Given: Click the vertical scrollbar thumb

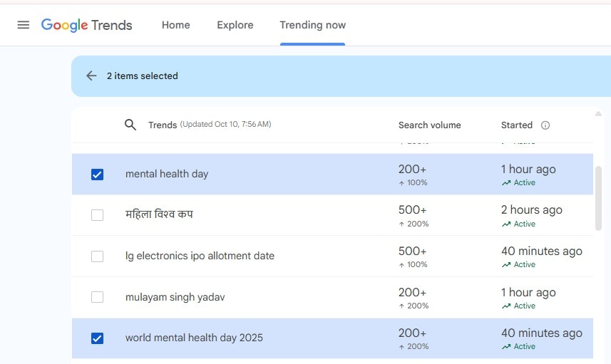Looking at the screenshot, I should [x=599, y=198].
